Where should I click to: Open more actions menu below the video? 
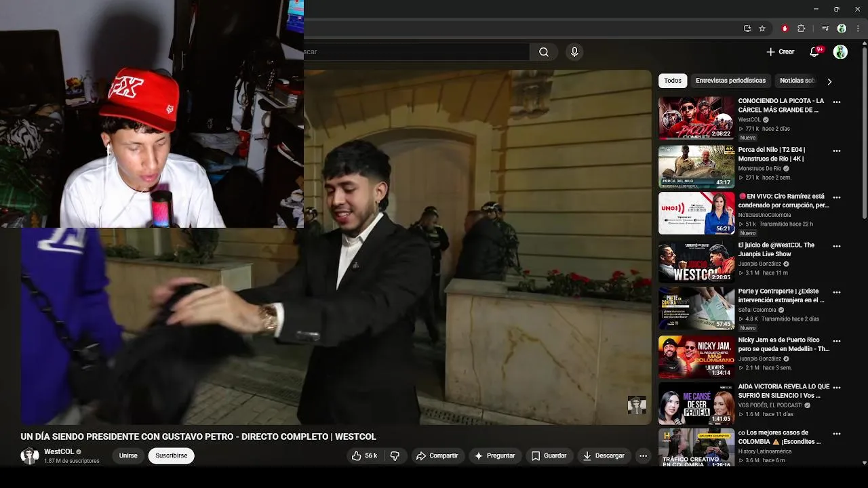tap(643, 456)
